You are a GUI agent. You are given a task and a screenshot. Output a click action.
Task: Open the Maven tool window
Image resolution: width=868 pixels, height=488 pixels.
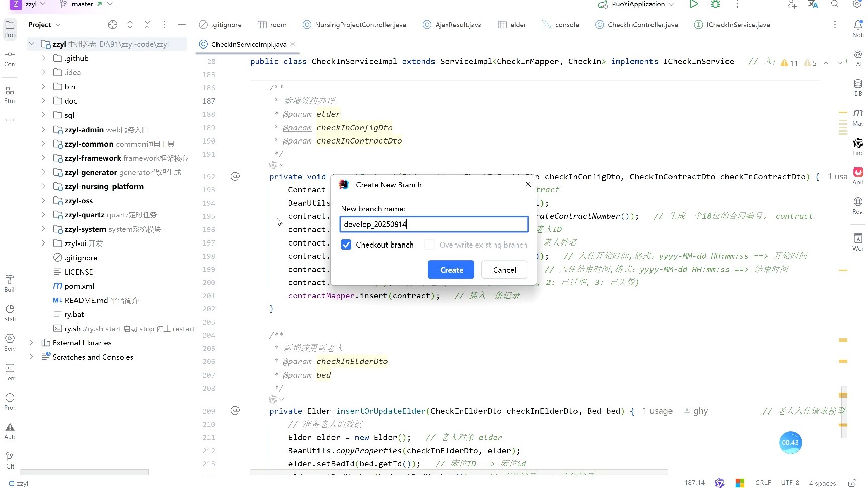point(858,113)
